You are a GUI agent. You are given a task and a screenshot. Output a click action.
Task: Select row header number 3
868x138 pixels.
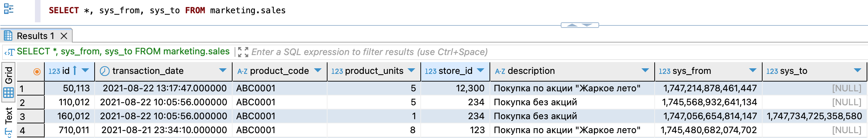click(30, 116)
